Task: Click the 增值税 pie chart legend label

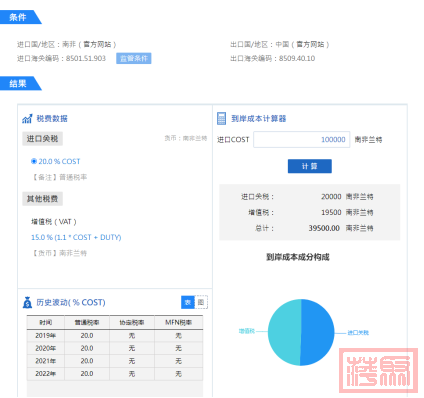Action: (x=247, y=331)
